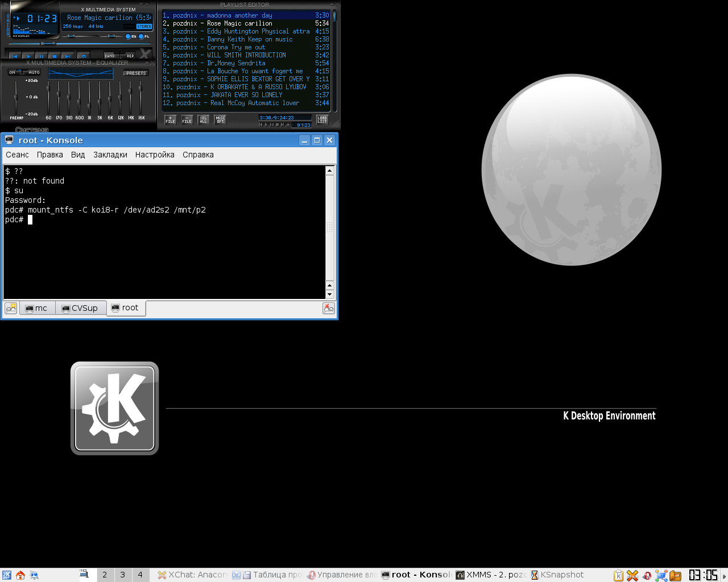Open the equalizer PRESETS menu
The width and height of the screenshot is (728, 582).
136,73
